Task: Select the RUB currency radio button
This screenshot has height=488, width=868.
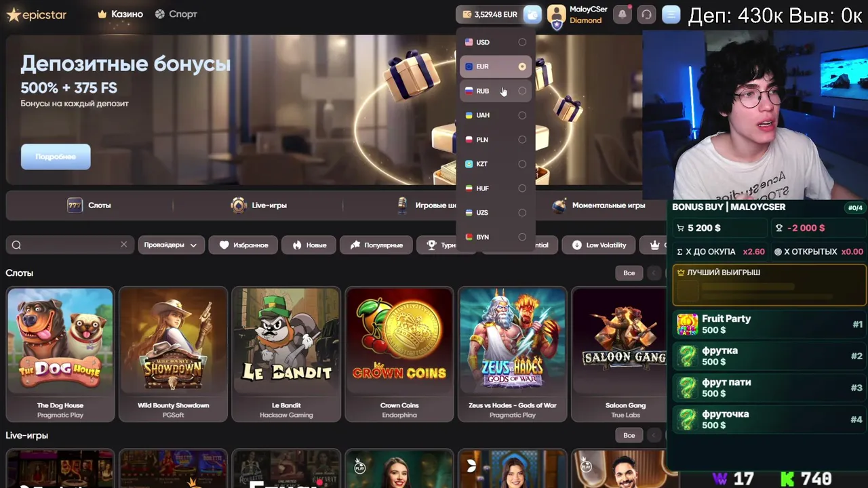Action: point(522,91)
